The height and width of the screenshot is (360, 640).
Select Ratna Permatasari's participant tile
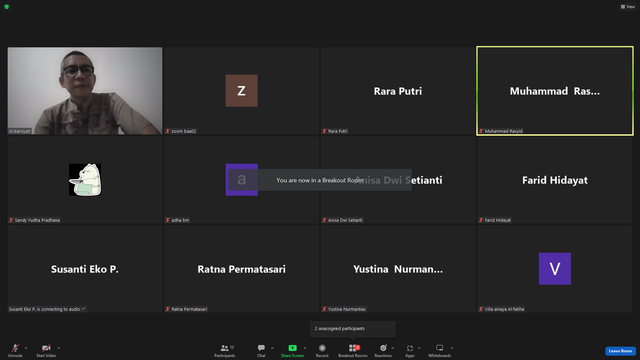tap(242, 269)
